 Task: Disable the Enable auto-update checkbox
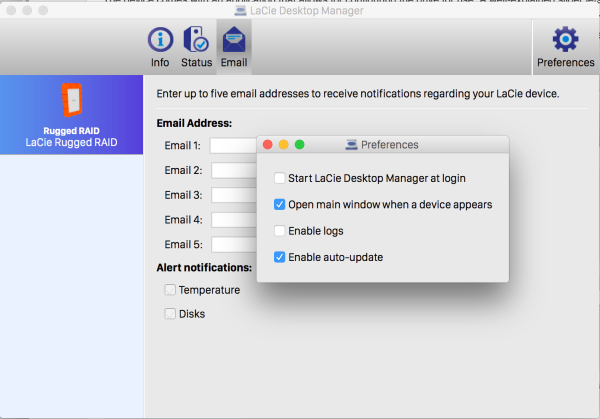point(279,257)
